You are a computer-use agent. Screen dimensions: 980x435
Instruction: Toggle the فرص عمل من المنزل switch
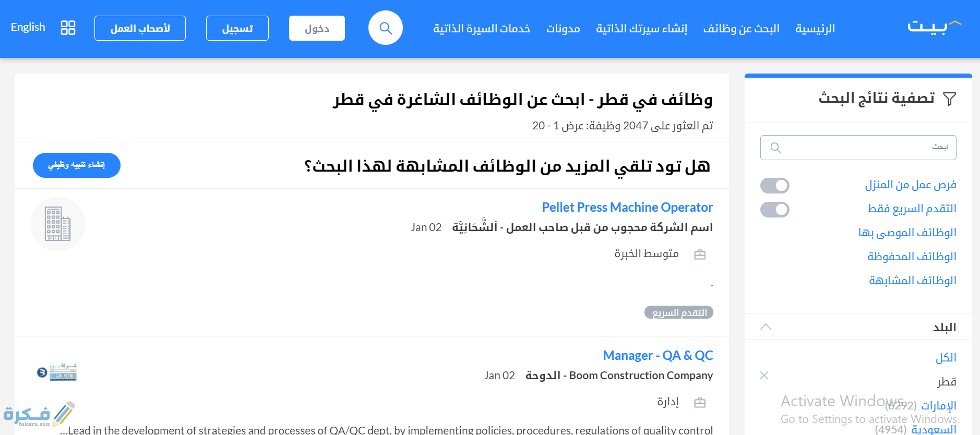pyautogui.click(x=774, y=186)
